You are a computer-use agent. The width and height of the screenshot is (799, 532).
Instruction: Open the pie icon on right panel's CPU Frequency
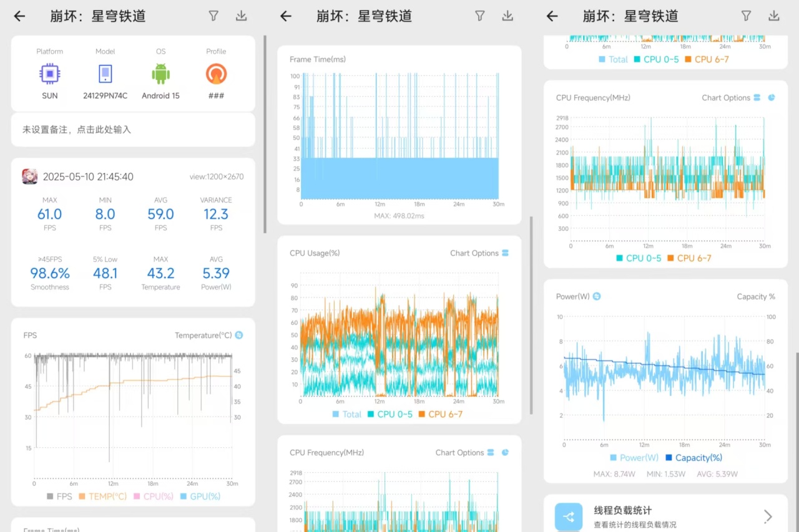[x=772, y=97]
